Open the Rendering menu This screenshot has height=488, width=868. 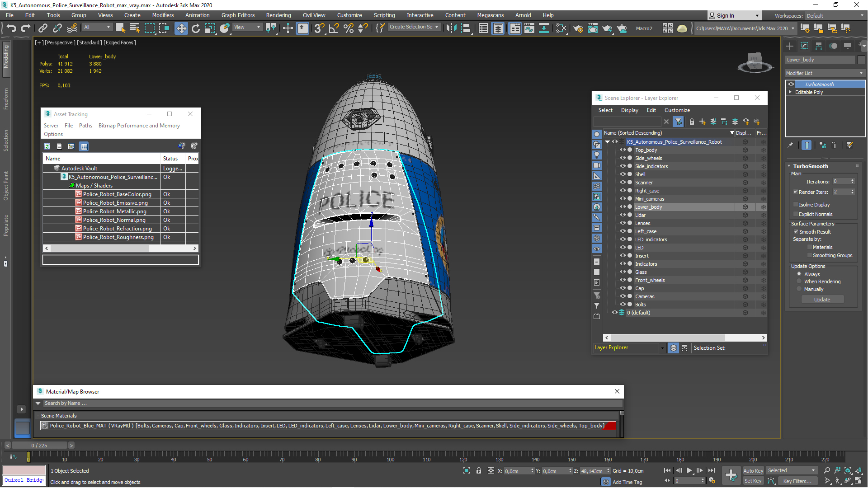click(278, 15)
